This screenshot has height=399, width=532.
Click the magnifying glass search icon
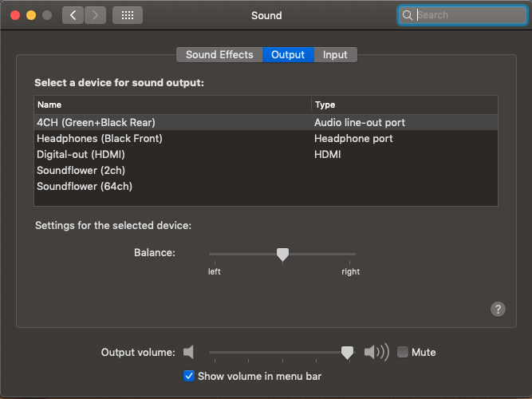[x=407, y=15]
